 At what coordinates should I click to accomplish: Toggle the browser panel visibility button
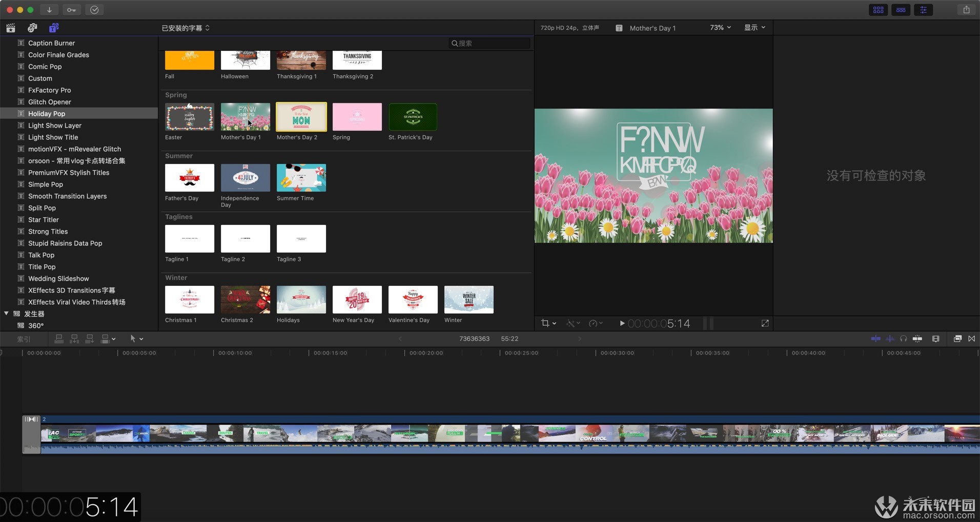[878, 10]
